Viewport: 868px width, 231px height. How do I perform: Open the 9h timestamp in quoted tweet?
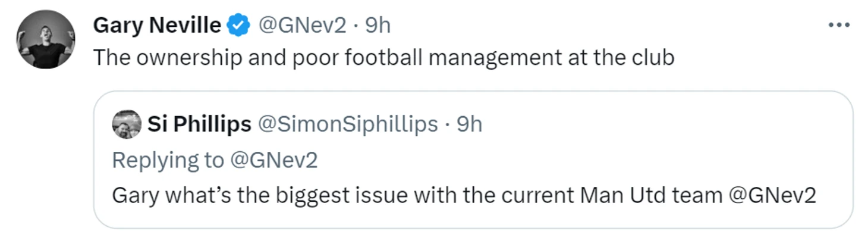click(469, 124)
